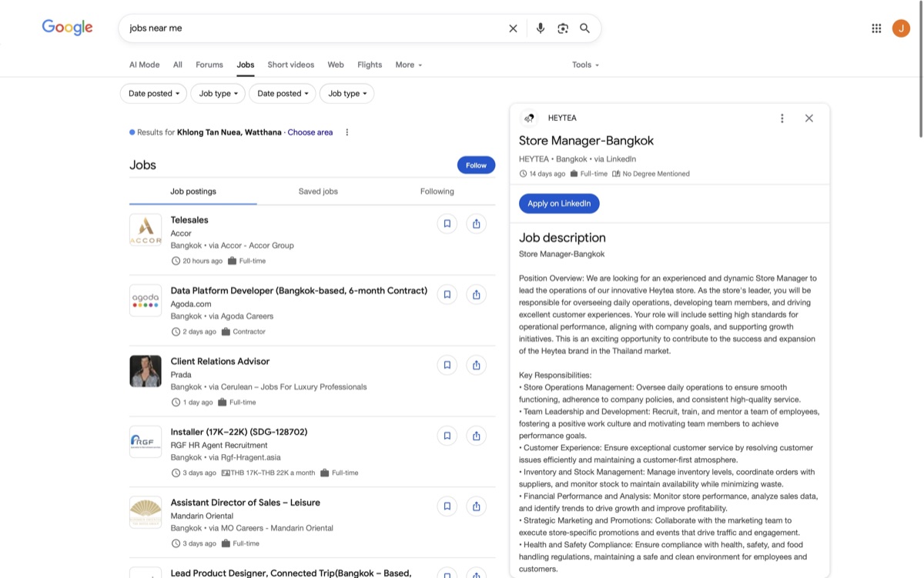
Task: Switch to the Saved jobs tab
Action: click(318, 191)
